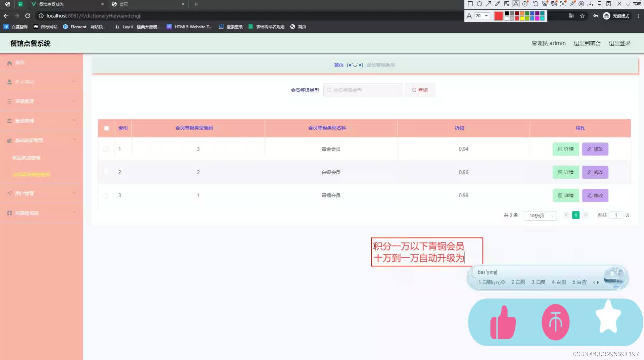Open highlighted 会员等级类型管理 submenu item

31,174
